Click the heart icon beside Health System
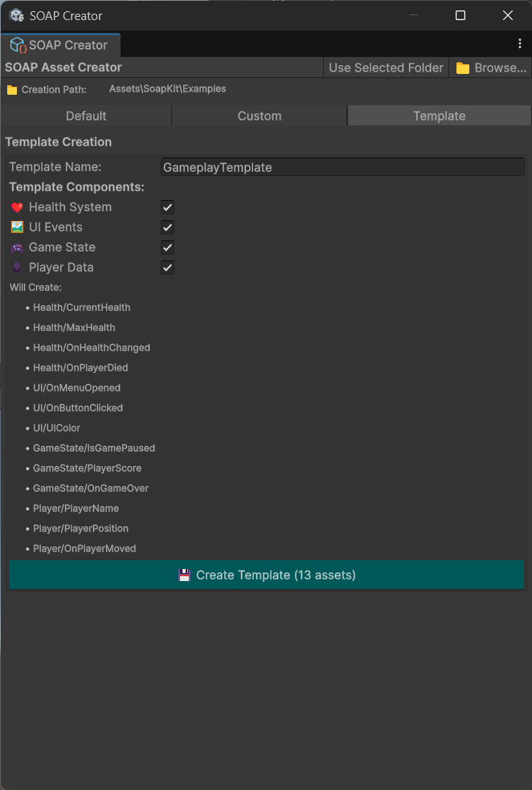Viewport: 532px width, 790px height. coord(18,207)
